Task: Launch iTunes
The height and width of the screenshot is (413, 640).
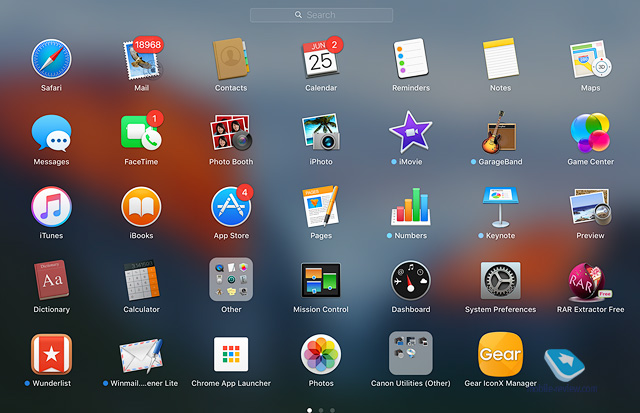Action: tap(51, 206)
